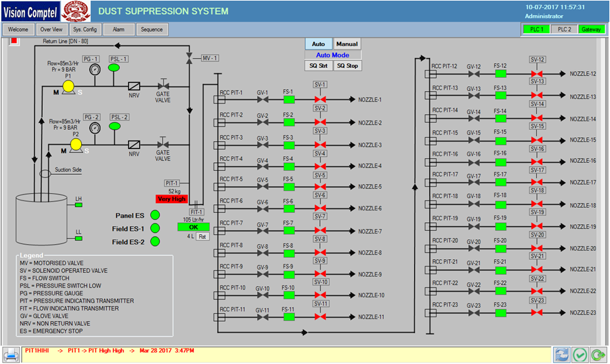Click the PG-1 pressure gauge dial
Screen dimensions: 610x364
coord(94,69)
